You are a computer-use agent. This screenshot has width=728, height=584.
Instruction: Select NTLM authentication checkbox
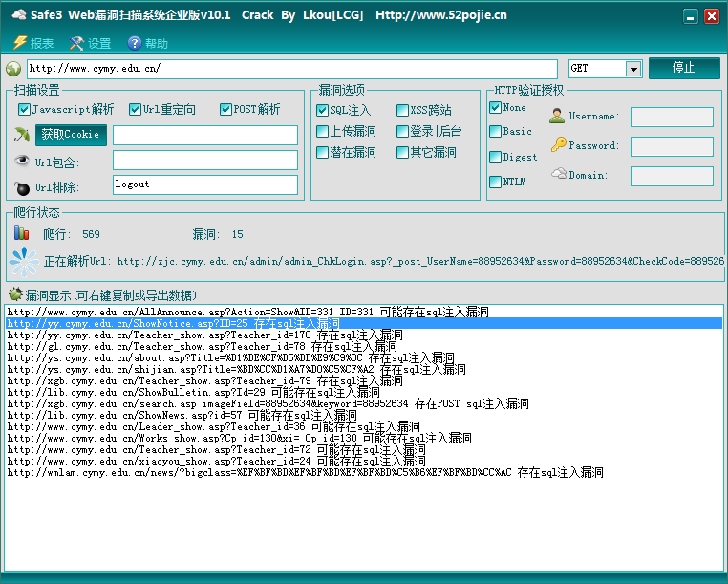(x=496, y=182)
